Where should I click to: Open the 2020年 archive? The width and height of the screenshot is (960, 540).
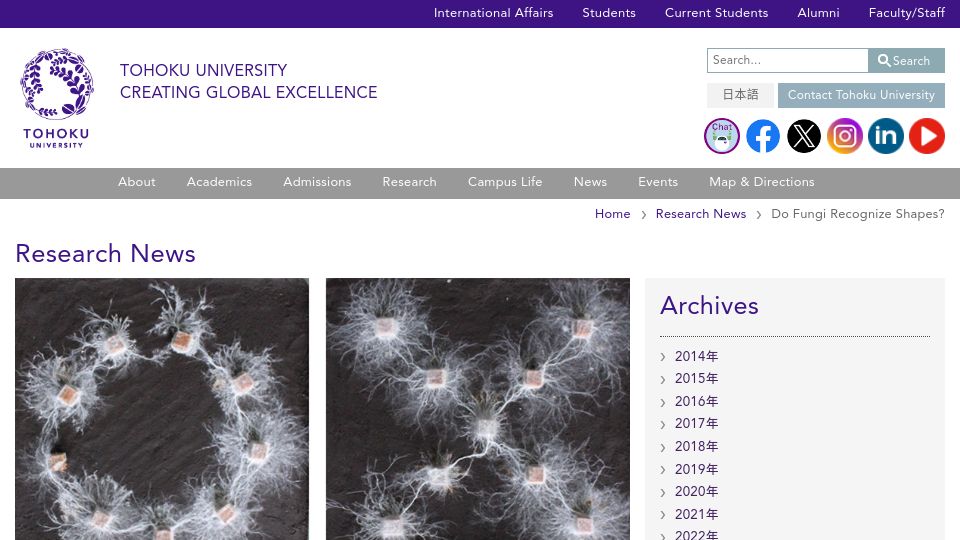696,492
